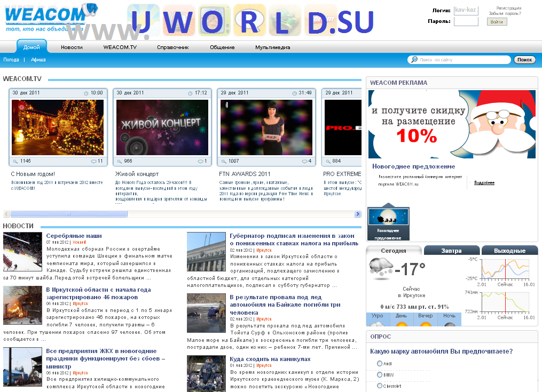
Task: Open the WEACOM.TV menu item
Action: (120, 47)
